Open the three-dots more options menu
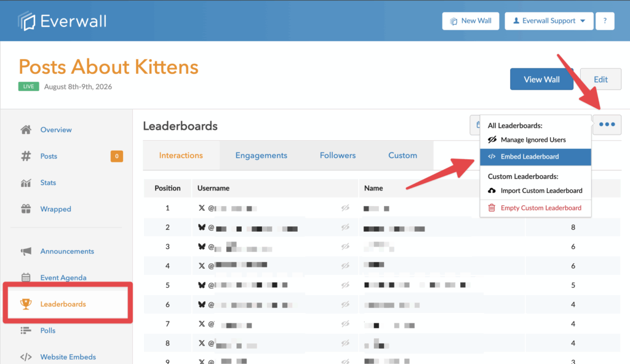The width and height of the screenshot is (630, 364). coord(607,125)
